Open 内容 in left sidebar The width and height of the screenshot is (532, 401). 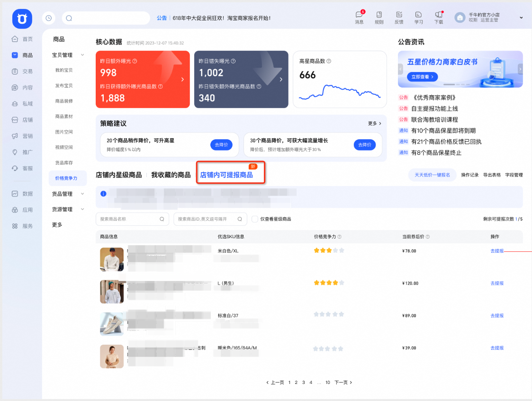(x=22, y=88)
